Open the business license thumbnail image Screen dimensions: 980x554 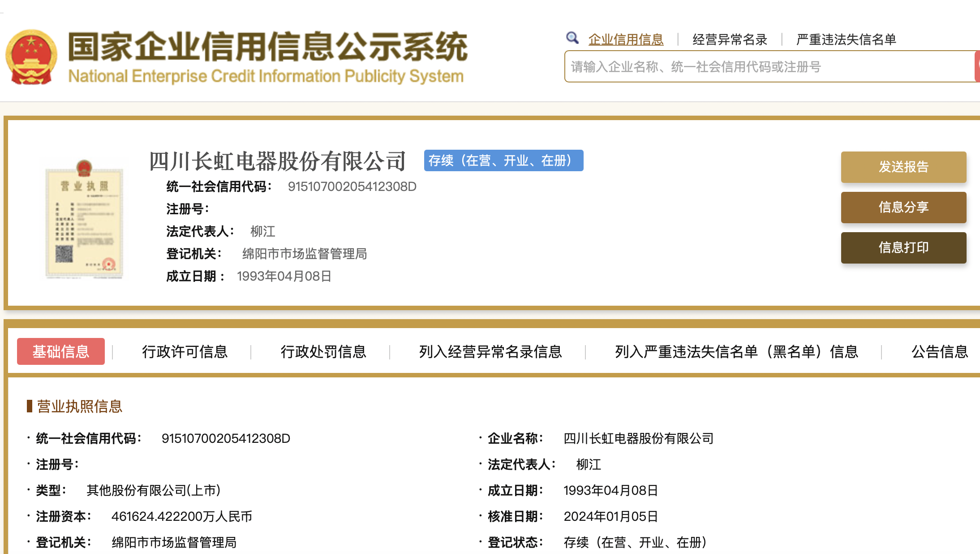pos(84,220)
